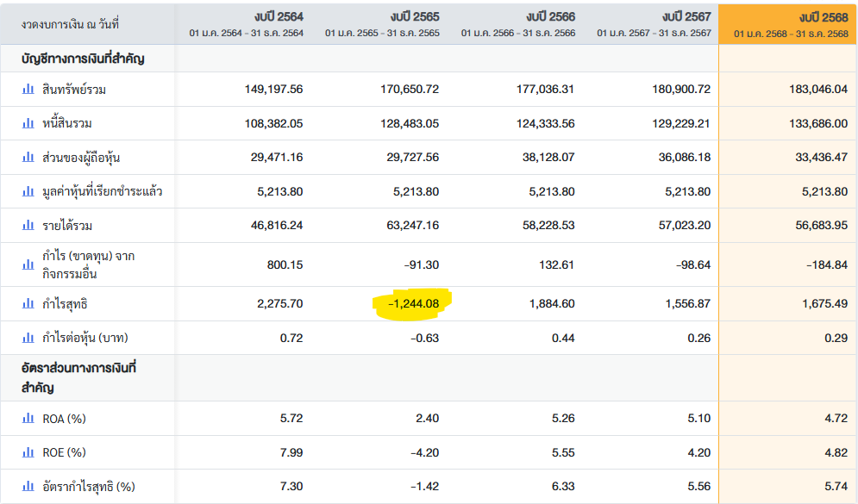The width and height of the screenshot is (858, 504).
Task: Click the chart icon beside สินทรัพย์รวม
Action: tap(28, 89)
